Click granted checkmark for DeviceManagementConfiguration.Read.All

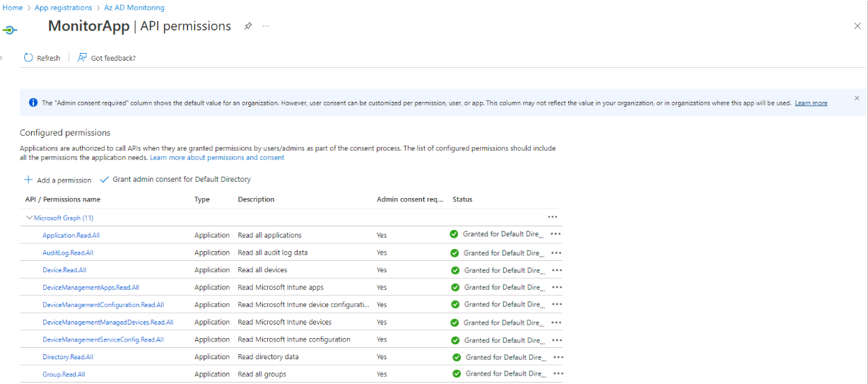[x=455, y=304]
